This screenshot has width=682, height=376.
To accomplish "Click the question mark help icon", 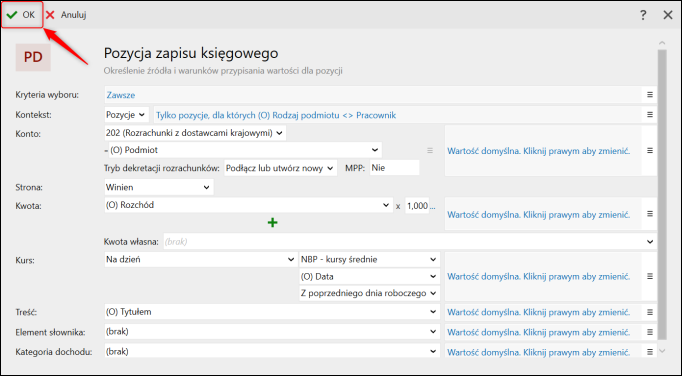I will coord(643,15).
